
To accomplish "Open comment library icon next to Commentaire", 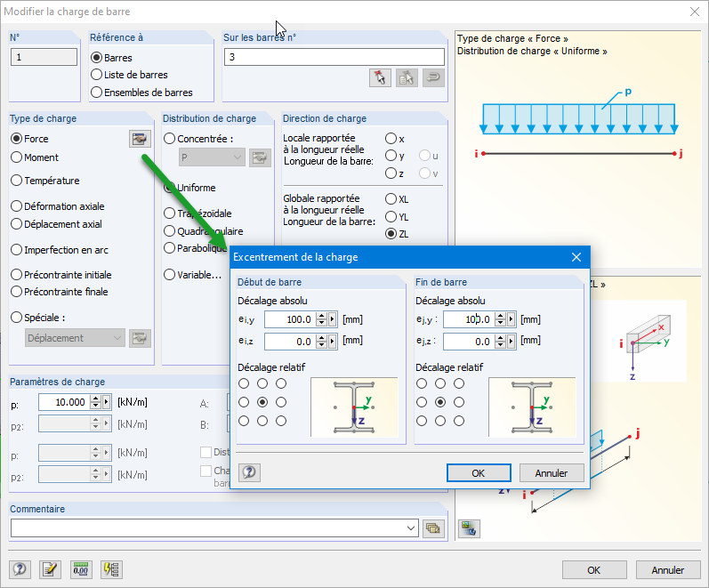I will (433, 528).
